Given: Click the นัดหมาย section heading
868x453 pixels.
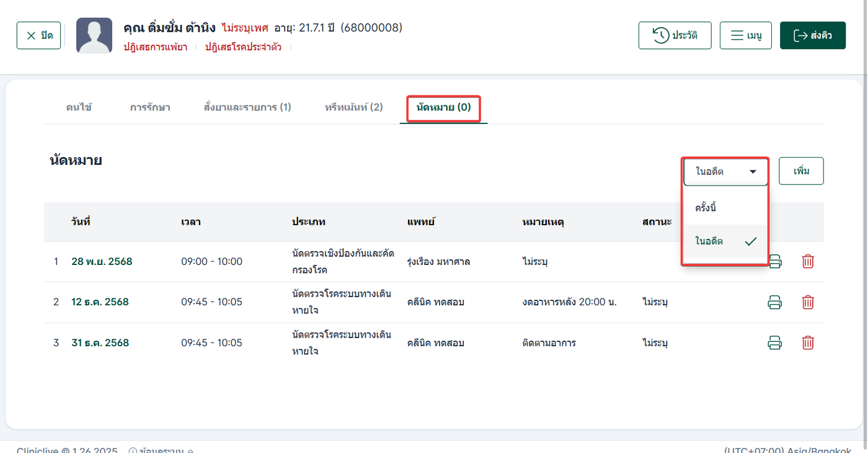Looking at the screenshot, I should (x=76, y=161).
